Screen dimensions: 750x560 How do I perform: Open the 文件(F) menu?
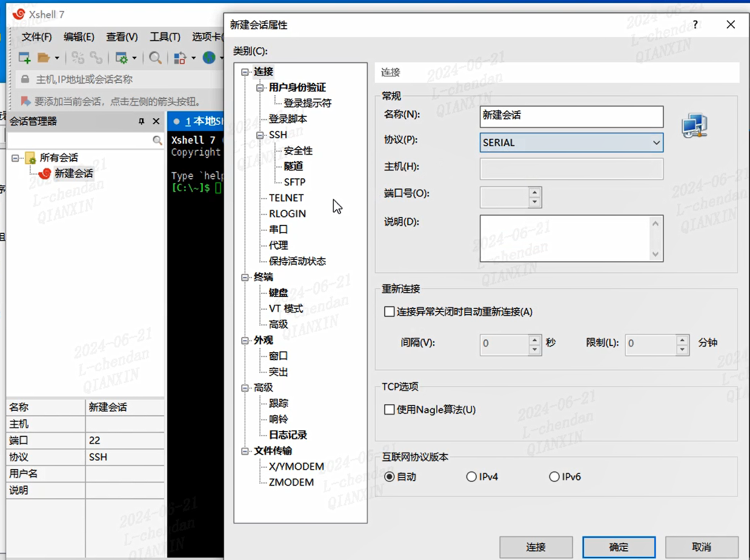click(x=37, y=37)
